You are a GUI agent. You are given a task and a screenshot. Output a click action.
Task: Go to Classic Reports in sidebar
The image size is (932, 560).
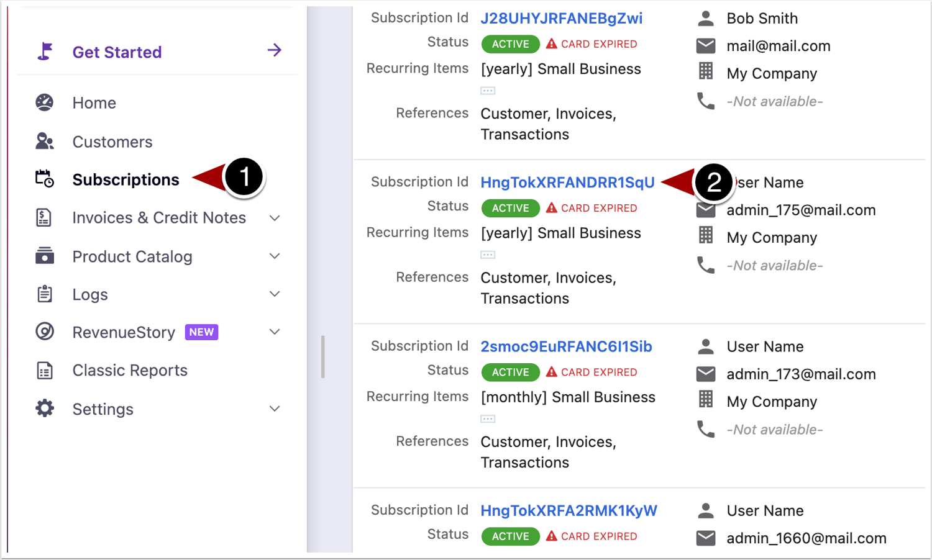130,371
